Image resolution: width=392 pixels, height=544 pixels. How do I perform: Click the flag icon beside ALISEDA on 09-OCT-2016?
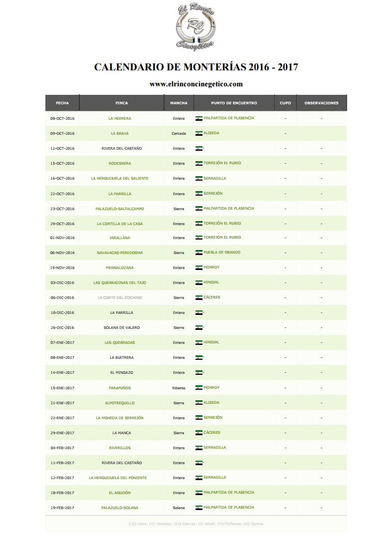point(199,133)
